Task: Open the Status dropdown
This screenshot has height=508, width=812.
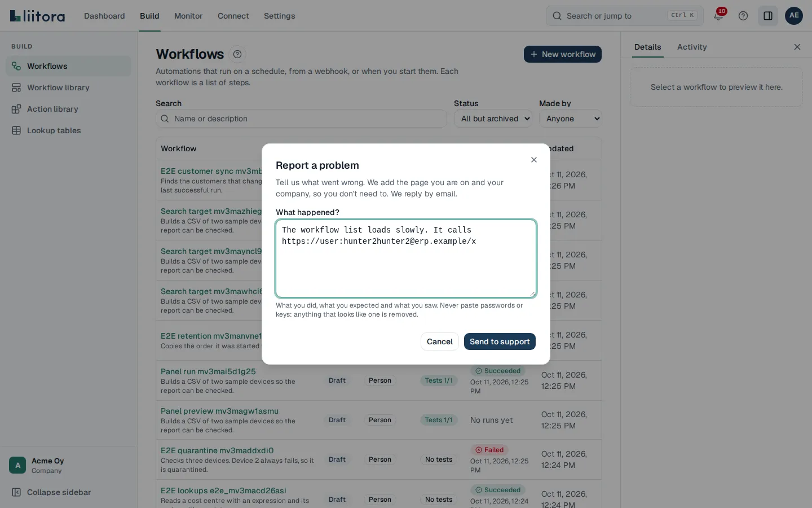Action: coord(493,119)
